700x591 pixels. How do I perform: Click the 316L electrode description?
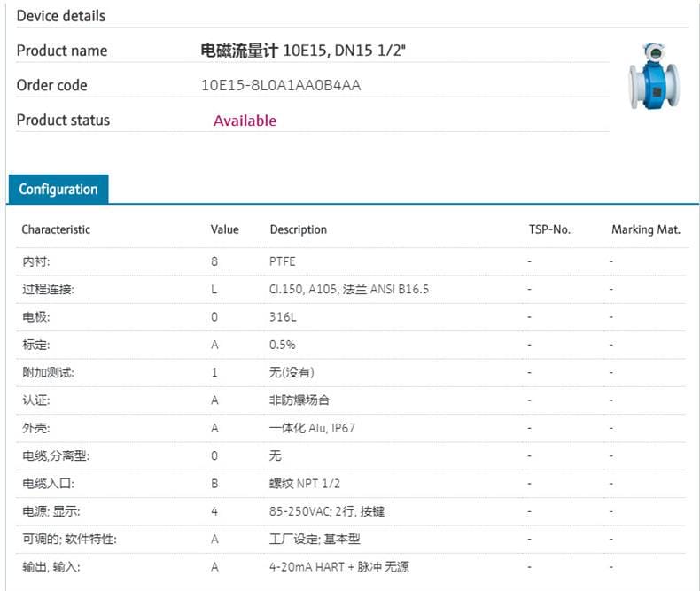(x=282, y=317)
